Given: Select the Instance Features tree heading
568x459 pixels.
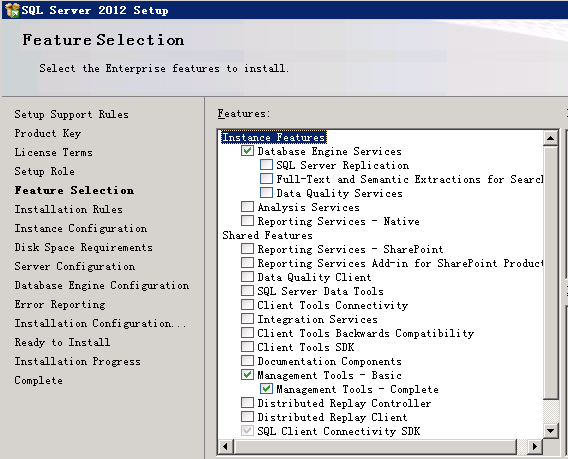Looking at the screenshot, I should (x=274, y=137).
